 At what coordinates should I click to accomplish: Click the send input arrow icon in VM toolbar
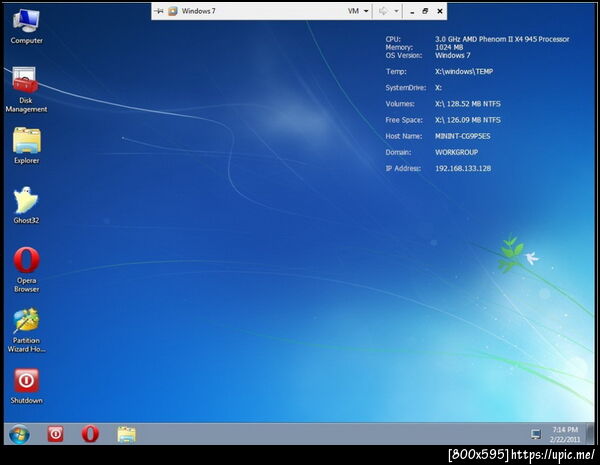(x=383, y=11)
